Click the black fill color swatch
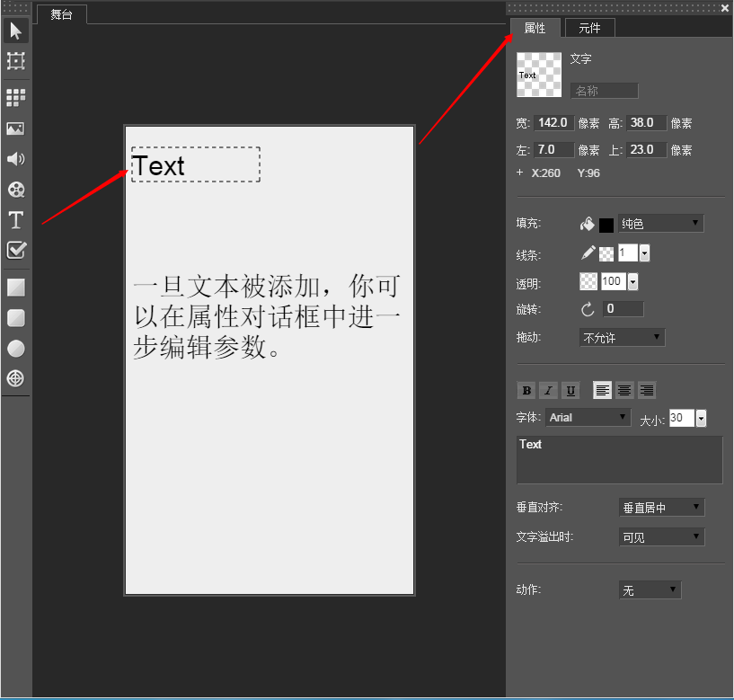 [607, 223]
